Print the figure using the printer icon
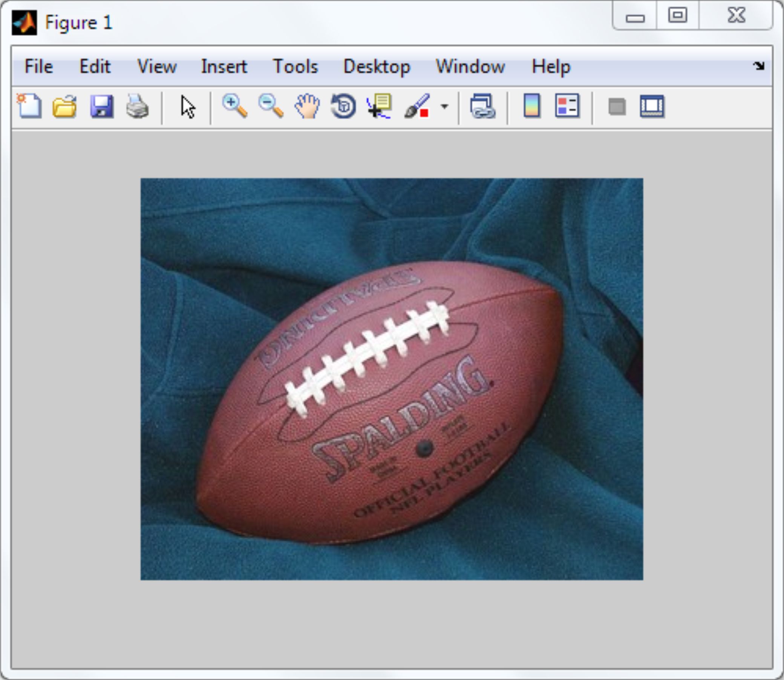The width and height of the screenshot is (784, 680). (x=137, y=106)
